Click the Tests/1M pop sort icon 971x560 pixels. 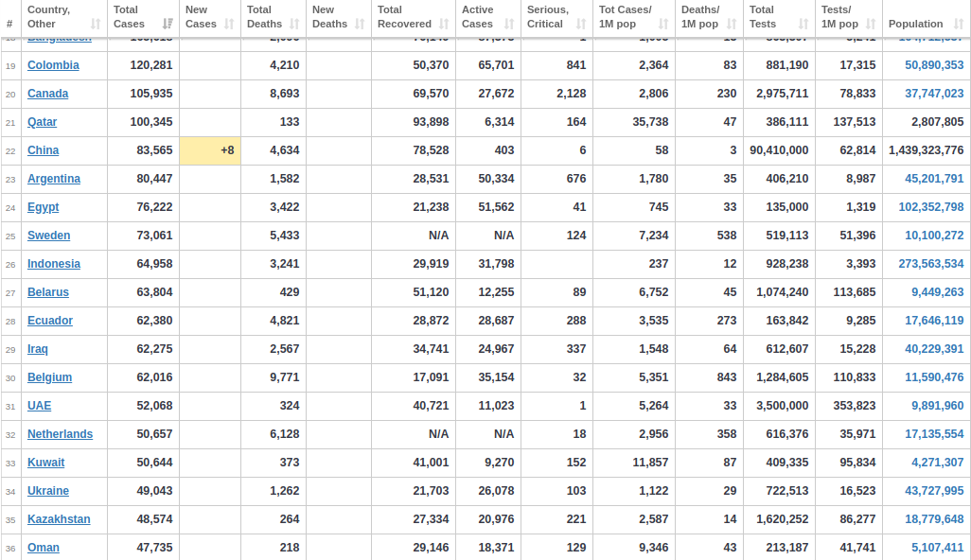point(871,25)
